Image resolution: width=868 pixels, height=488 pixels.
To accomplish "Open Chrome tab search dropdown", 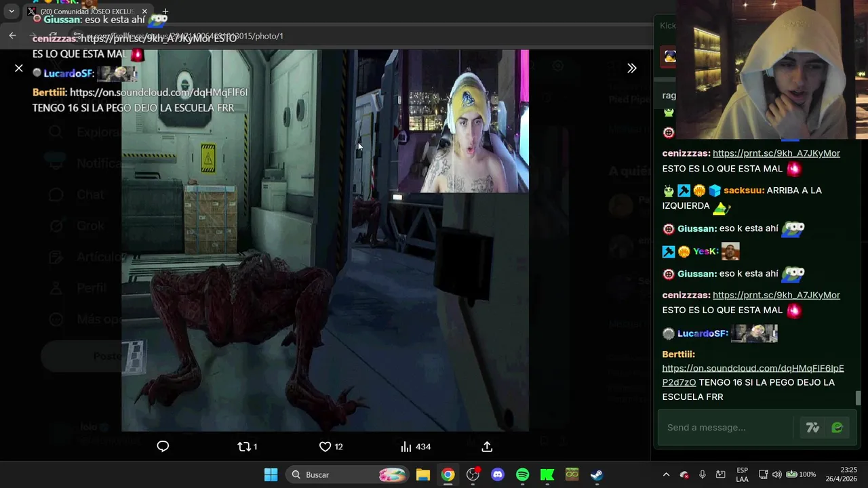I will 12,12.
